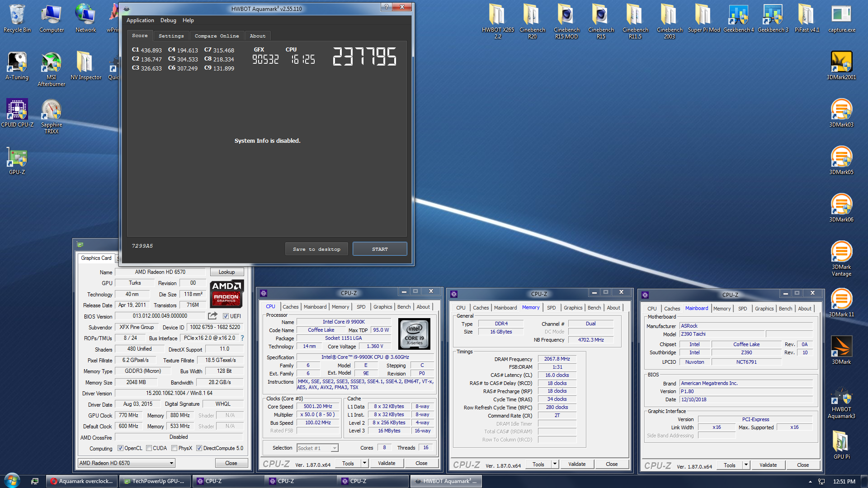
Task: Click GPU-Z BIOS share/export icon
Action: point(212,316)
